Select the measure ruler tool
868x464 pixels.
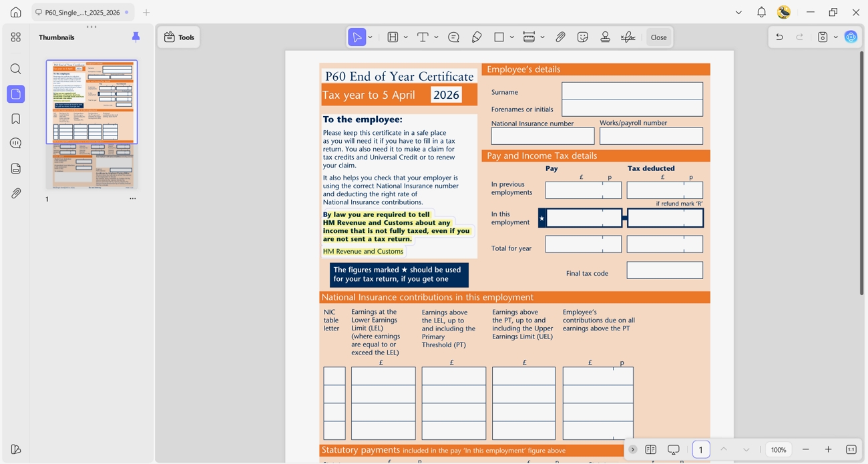click(x=529, y=37)
